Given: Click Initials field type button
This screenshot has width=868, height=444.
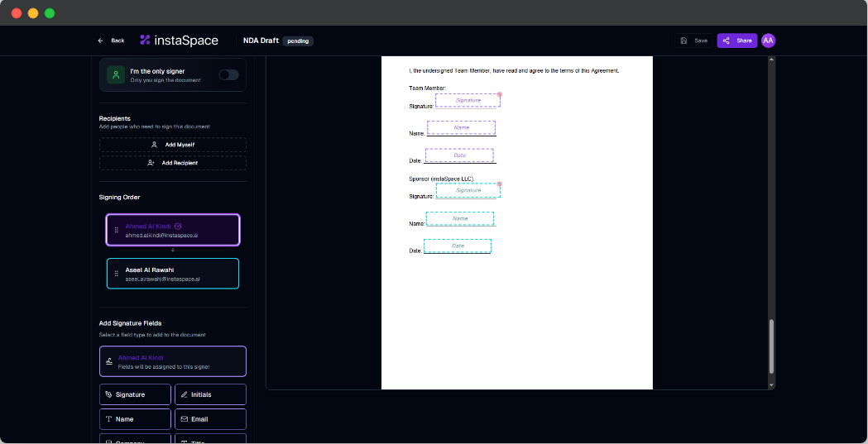Looking at the screenshot, I should point(210,394).
